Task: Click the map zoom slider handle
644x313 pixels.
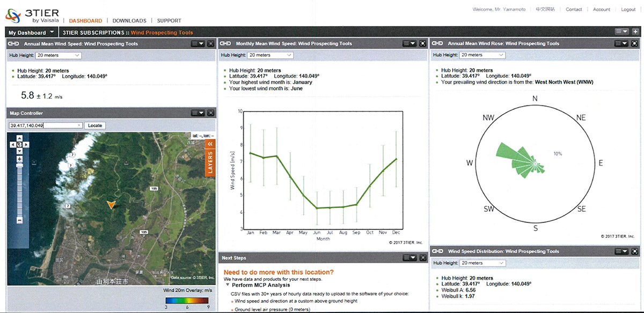Action: (x=19, y=166)
